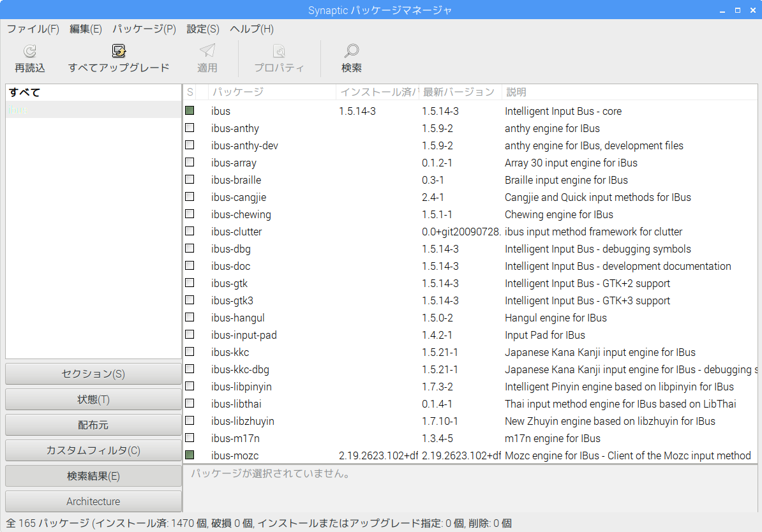This screenshot has height=532, width=762.
Task: Select the ibus entry in the left filter list
Action: [x=93, y=110]
